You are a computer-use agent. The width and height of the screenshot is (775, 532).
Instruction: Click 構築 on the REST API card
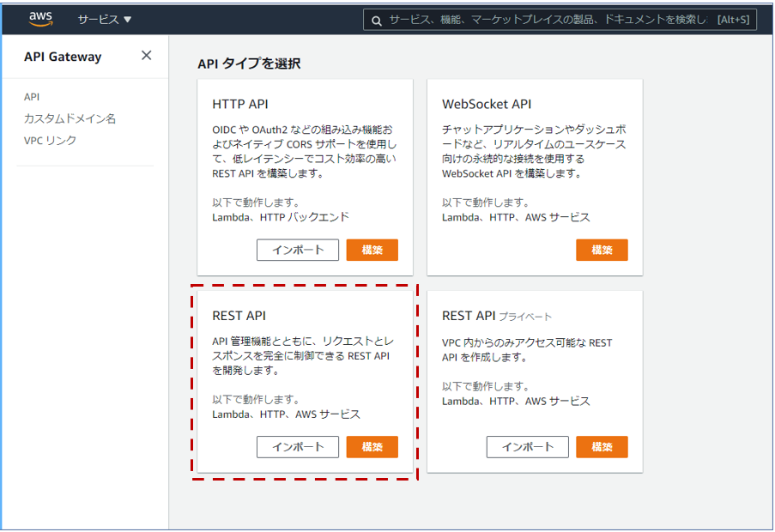(372, 446)
